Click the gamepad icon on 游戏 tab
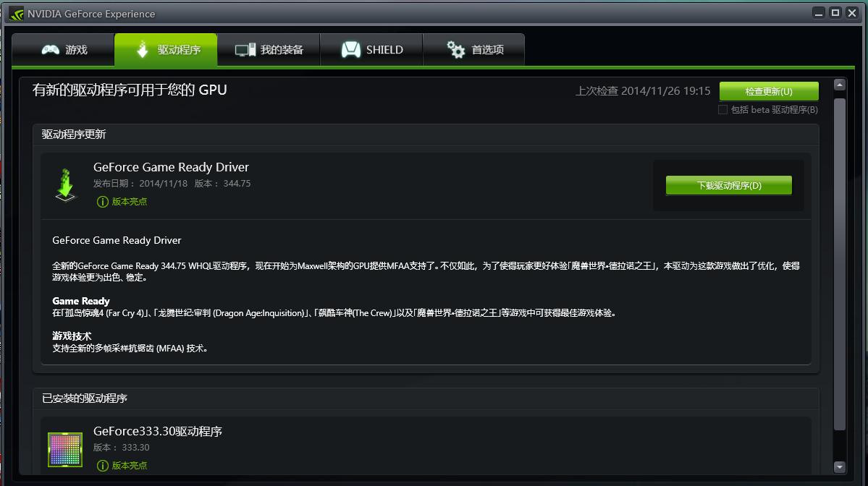Screen dimensions: 868x486 (x=51, y=50)
